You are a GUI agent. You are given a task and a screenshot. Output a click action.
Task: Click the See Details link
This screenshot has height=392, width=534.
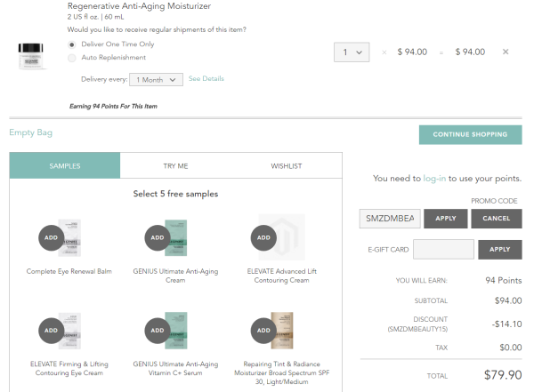(x=206, y=78)
